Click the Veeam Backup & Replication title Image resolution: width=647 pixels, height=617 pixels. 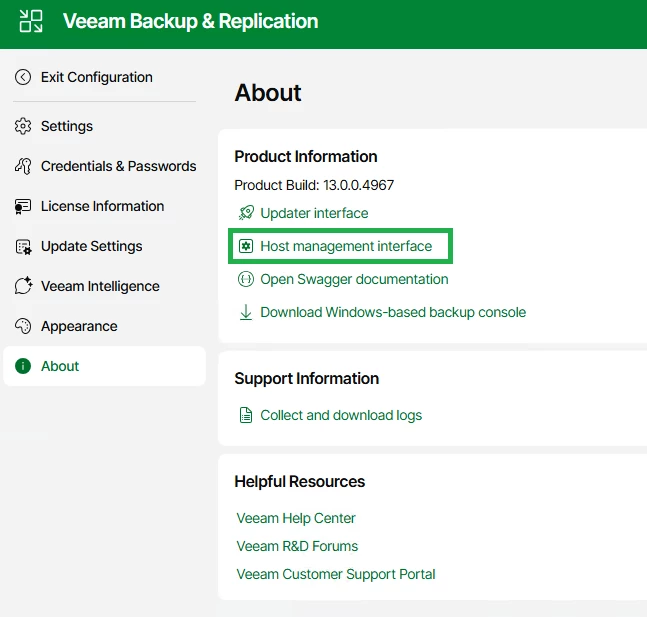point(191,21)
